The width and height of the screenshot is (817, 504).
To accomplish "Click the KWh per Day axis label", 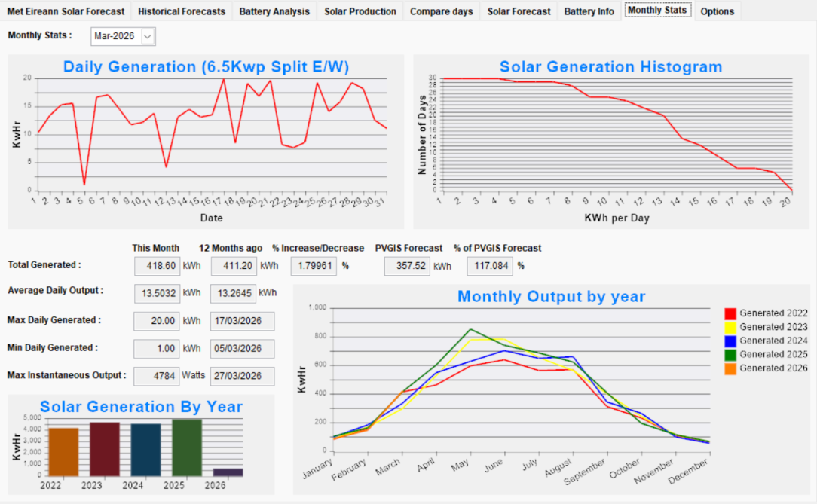I will (x=617, y=218).
